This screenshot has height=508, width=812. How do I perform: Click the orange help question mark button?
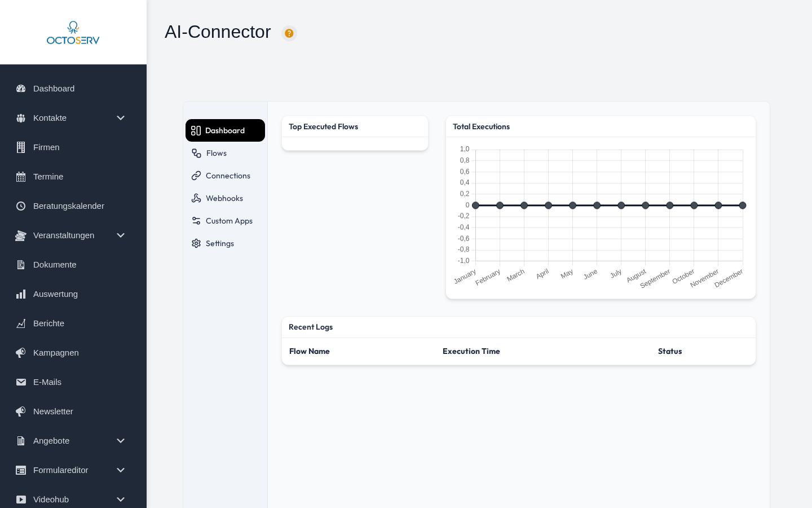coord(289,33)
